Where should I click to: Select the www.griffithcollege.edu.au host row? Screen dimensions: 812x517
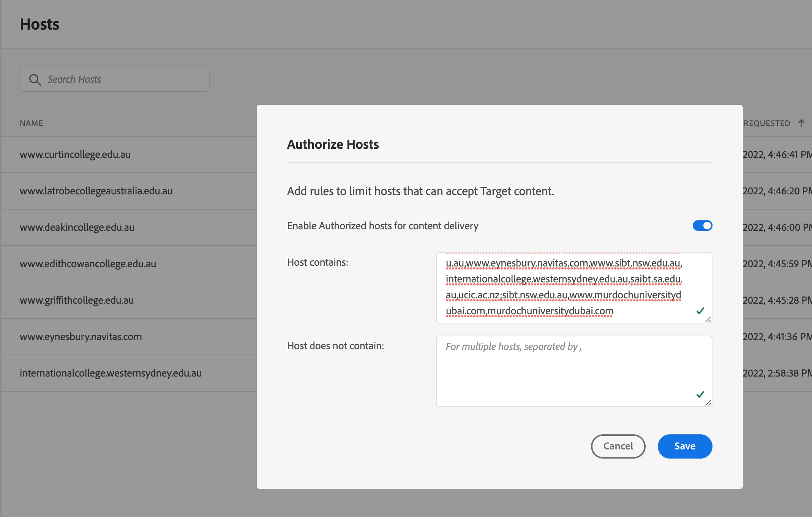[77, 300]
